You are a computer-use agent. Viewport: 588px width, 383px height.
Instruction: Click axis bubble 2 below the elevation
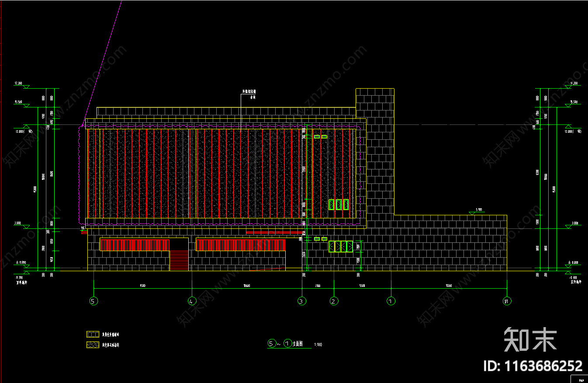(x=334, y=301)
